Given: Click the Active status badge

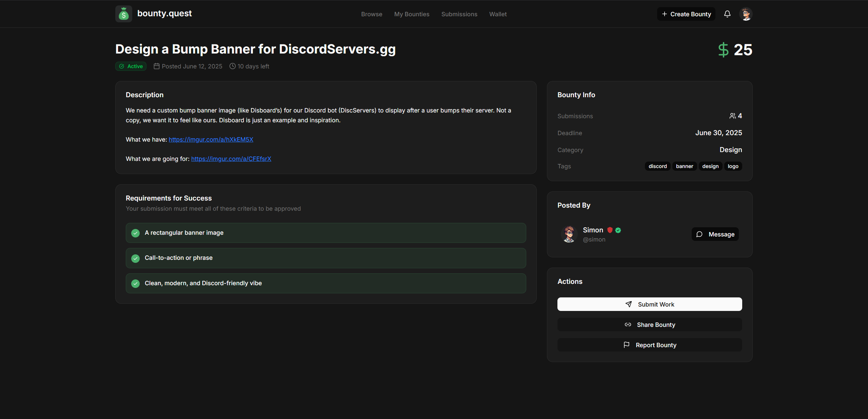Looking at the screenshot, I should (x=131, y=66).
